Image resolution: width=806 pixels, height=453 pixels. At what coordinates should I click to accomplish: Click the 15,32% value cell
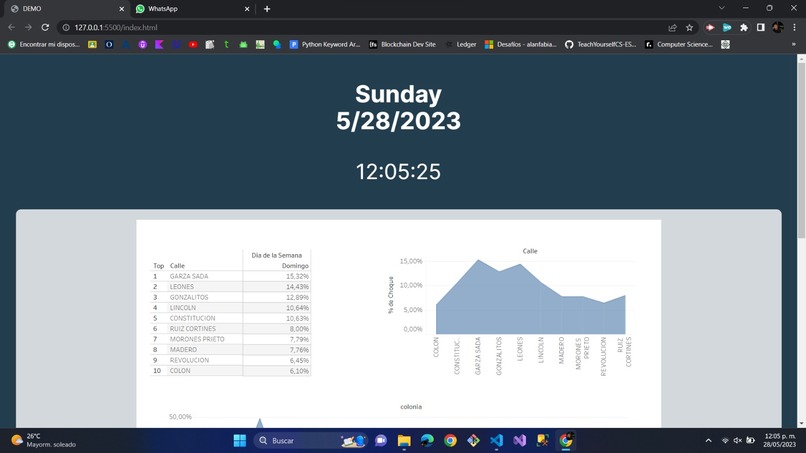point(297,276)
